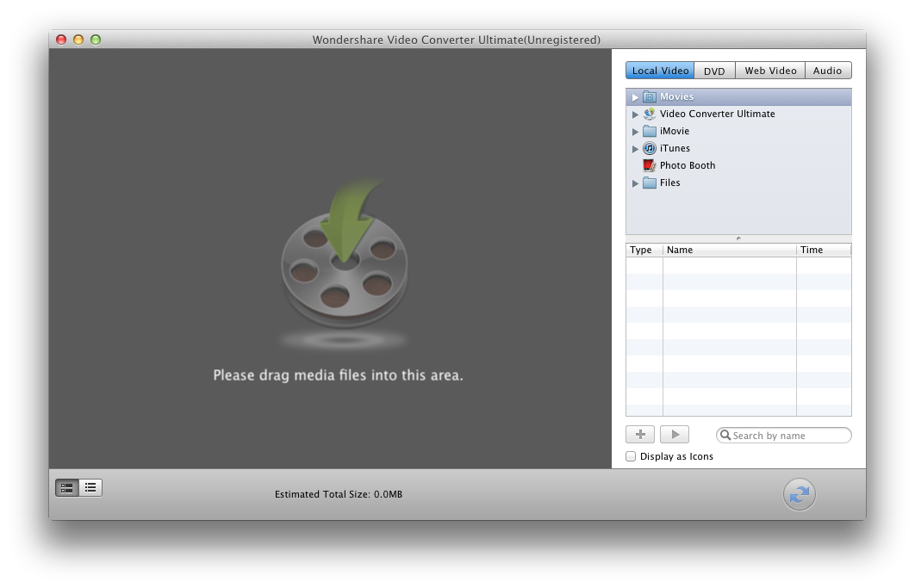Click the plus add-media button
Screen dimensions: 915x588
click(x=640, y=435)
